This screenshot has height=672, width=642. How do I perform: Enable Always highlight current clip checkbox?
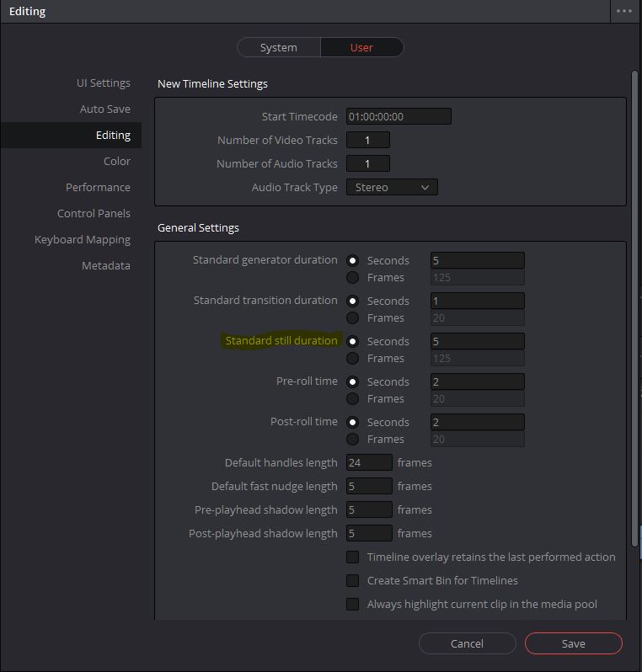point(353,604)
